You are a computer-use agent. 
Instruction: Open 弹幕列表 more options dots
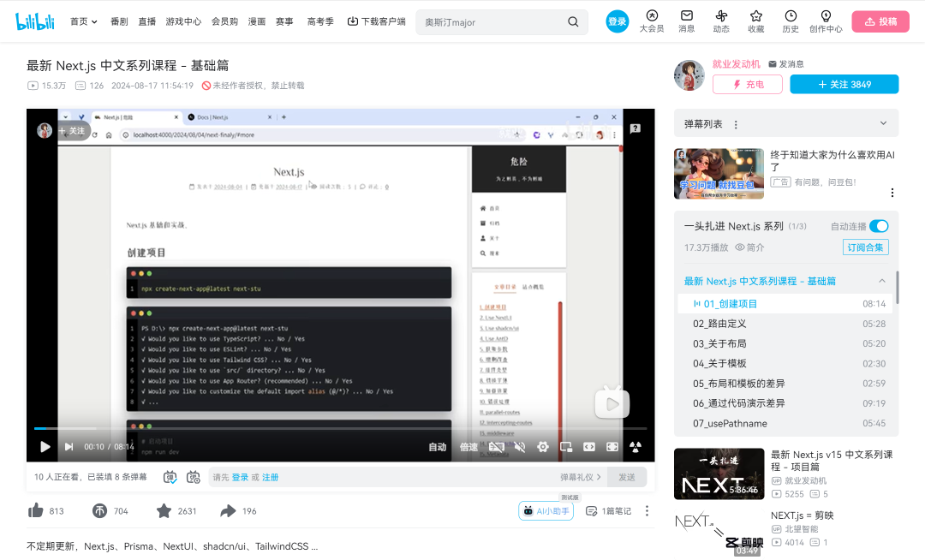click(736, 124)
